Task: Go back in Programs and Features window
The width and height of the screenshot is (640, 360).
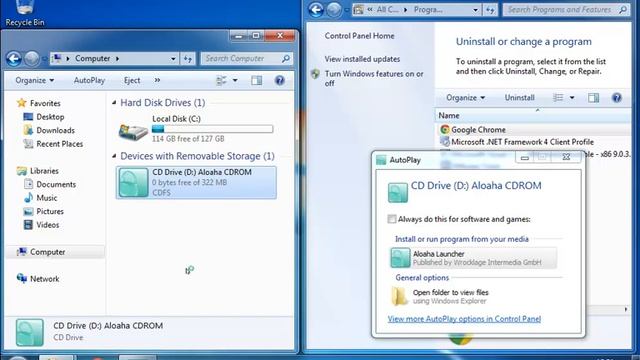Action: click(316, 10)
